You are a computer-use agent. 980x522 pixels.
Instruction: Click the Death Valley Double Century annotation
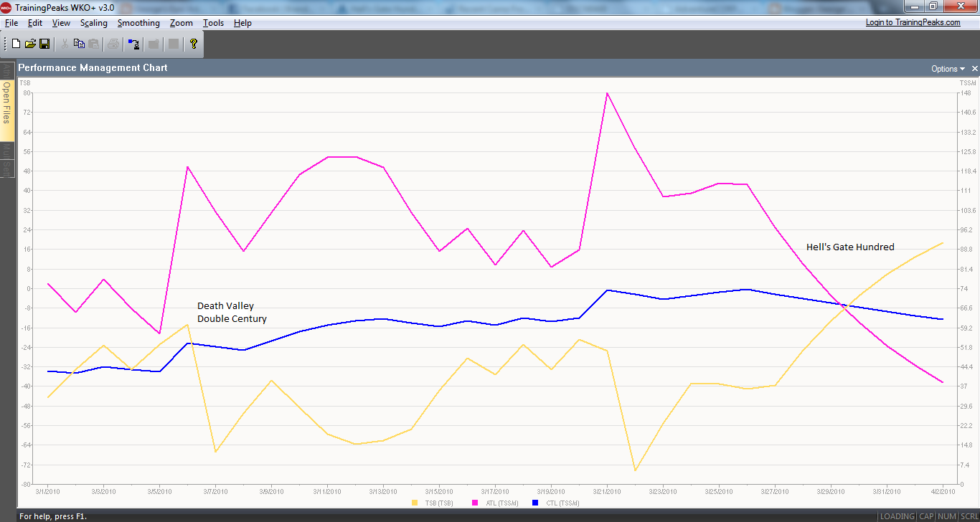tap(232, 313)
